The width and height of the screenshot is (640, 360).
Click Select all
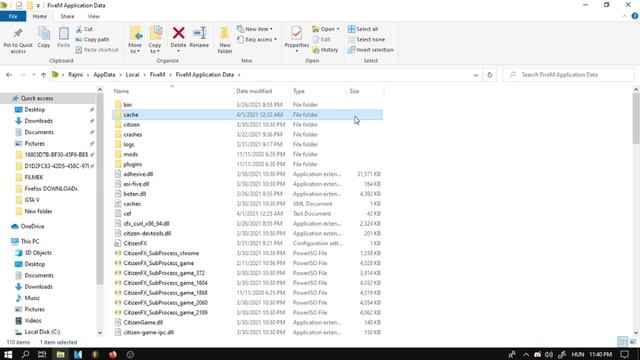(x=363, y=29)
